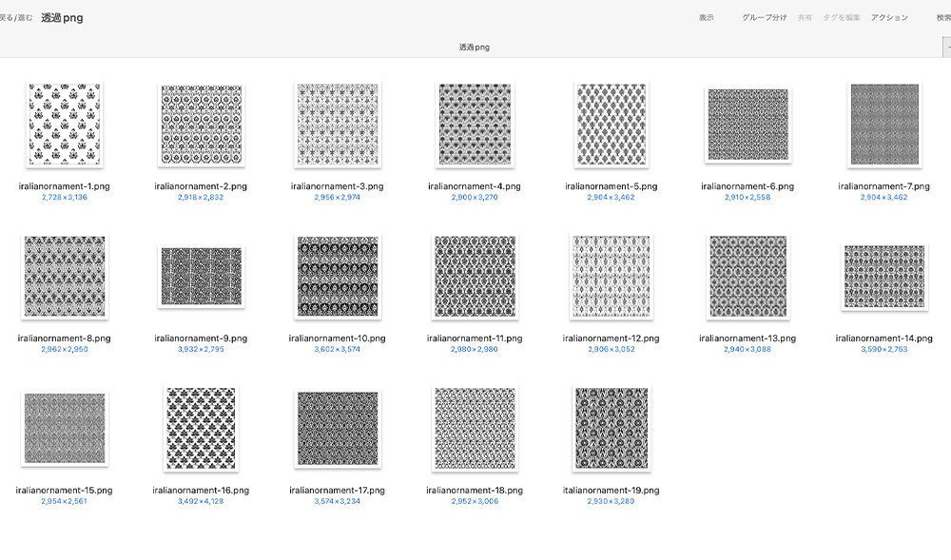The width and height of the screenshot is (951, 560).
Task: Click the 2,940×3,088 dimensions label
Action: tap(747, 349)
